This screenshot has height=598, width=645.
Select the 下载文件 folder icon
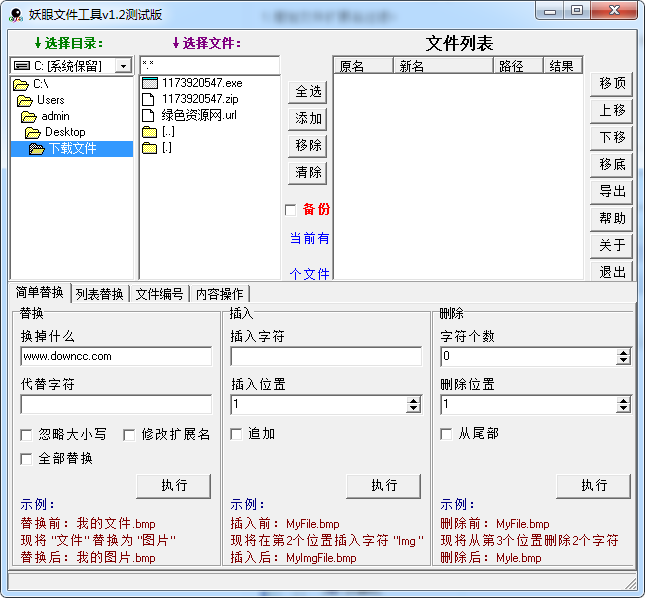[37, 149]
